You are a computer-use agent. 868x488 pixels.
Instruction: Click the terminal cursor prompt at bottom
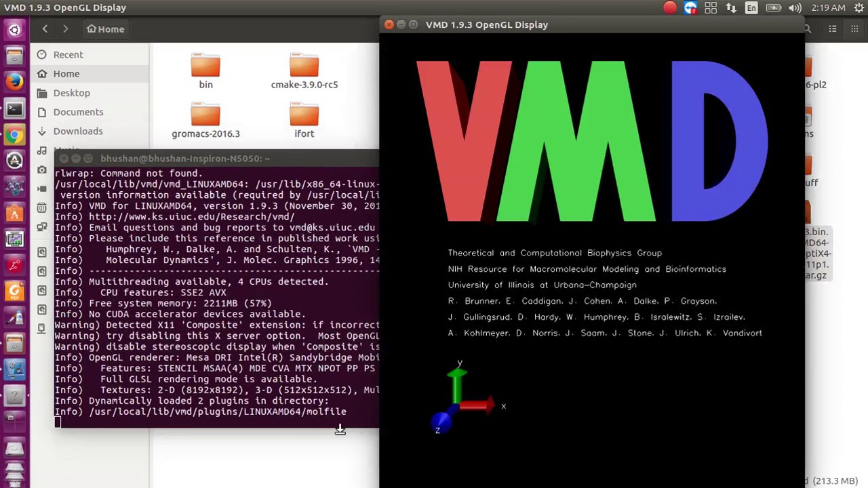[58, 422]
